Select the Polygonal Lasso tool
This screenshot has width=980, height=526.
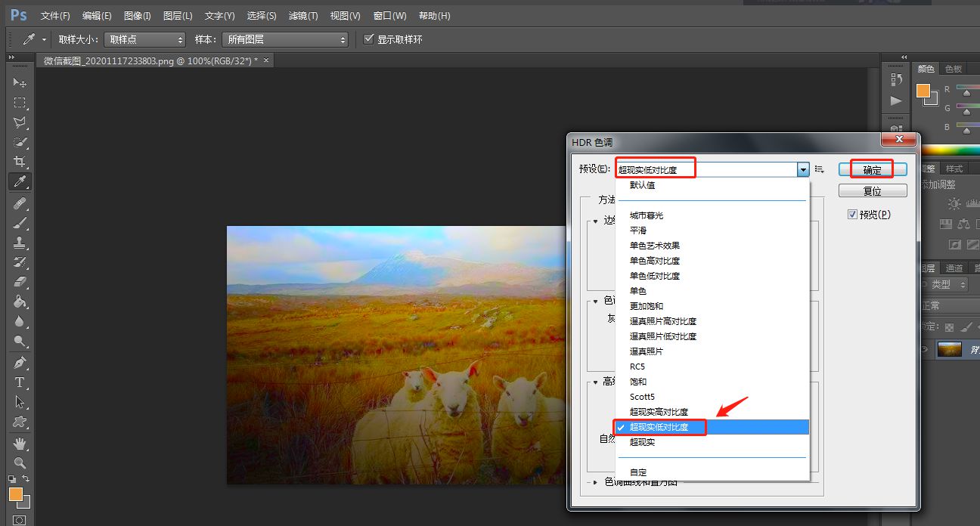pos(20,122)
